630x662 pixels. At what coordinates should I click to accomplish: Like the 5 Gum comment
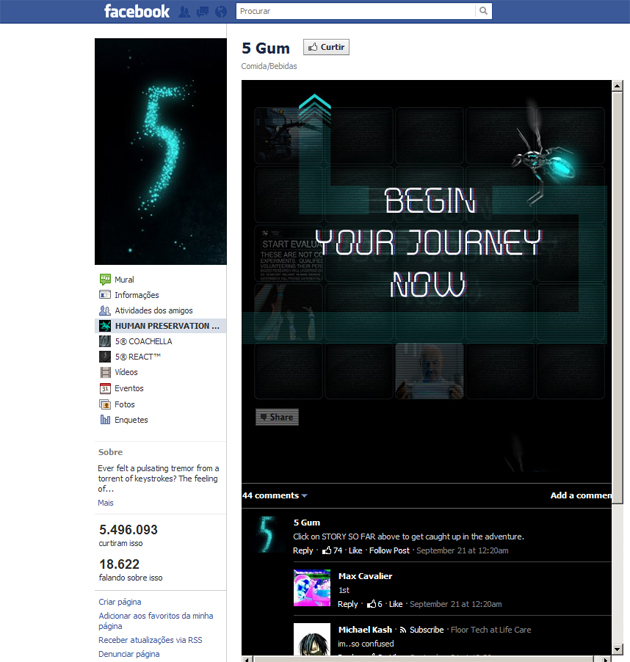355,551
